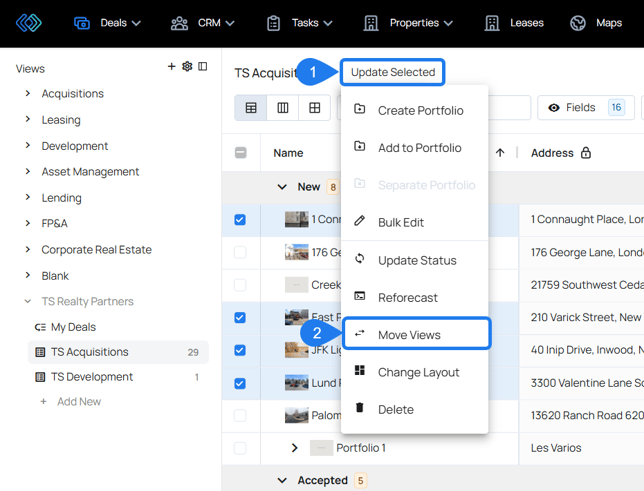The image size is (644, 491).
Task: Choose Bulk Edit from the menu
Action: pyautogui.click(x=400, y=222)
